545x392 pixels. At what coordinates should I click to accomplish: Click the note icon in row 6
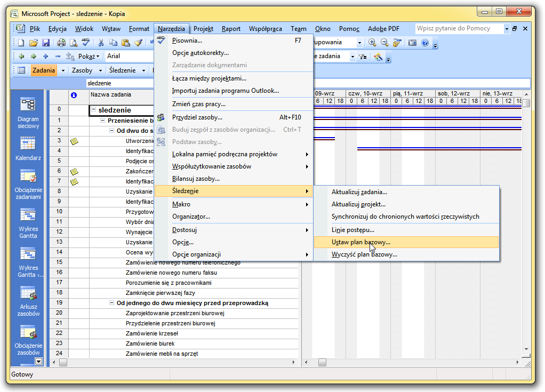[x=74, y=171]
